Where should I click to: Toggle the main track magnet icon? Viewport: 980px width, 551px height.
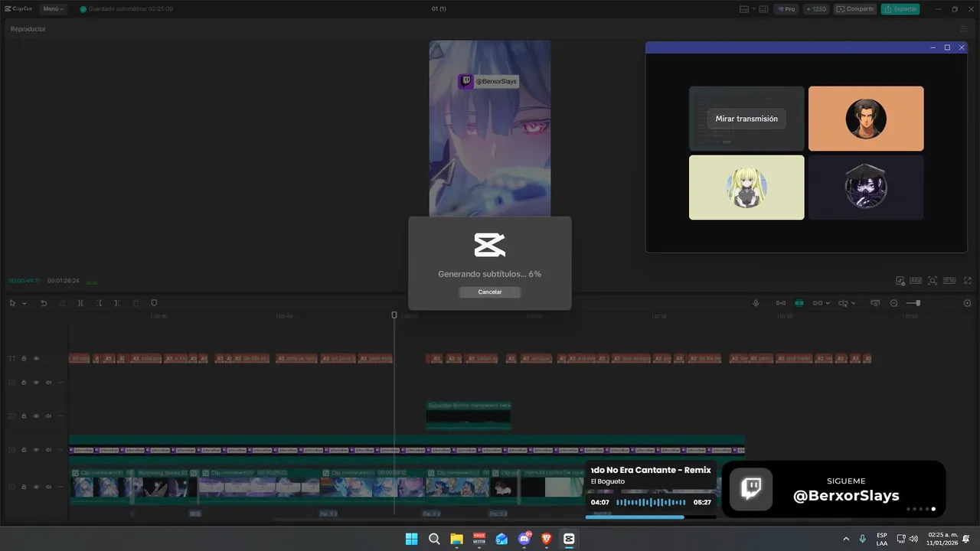780,303
